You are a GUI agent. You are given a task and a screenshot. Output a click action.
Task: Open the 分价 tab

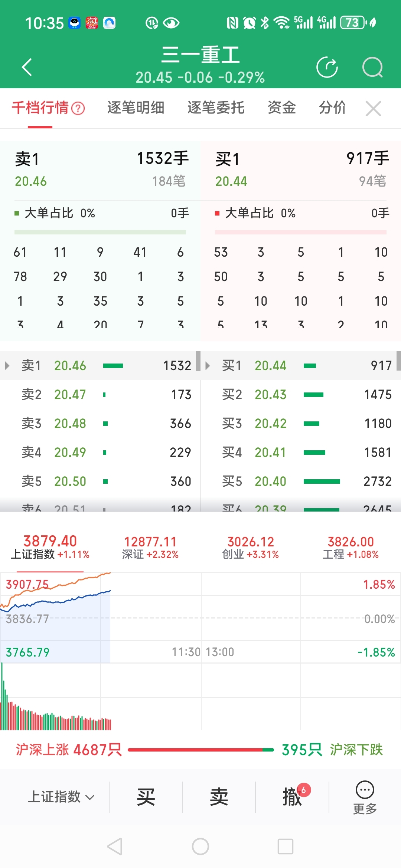332,108
